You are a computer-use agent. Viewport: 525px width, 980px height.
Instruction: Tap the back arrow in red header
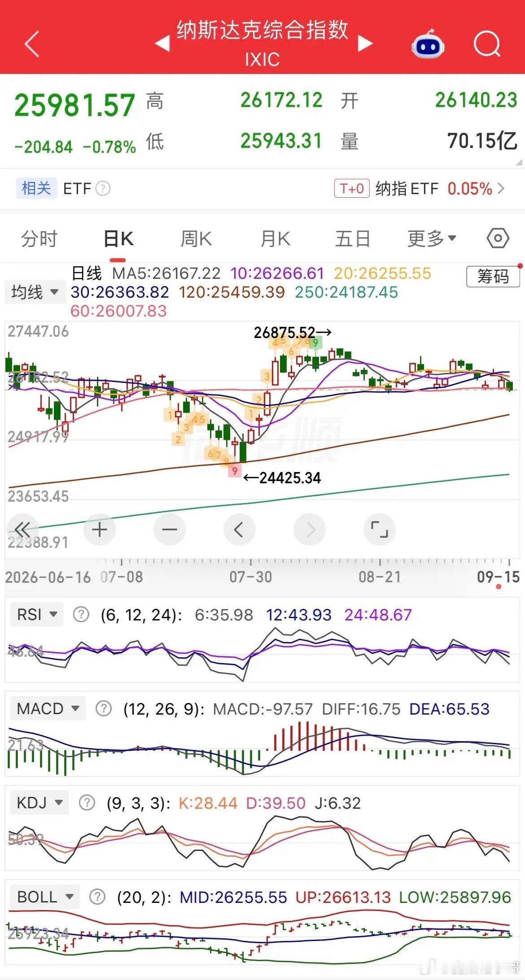32,44
